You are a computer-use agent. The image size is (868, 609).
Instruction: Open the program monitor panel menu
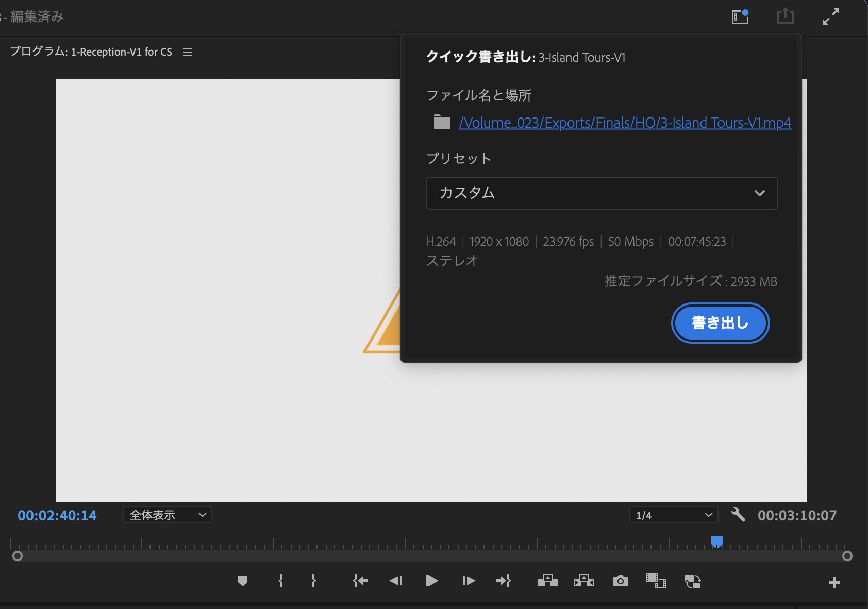[188, 52]
